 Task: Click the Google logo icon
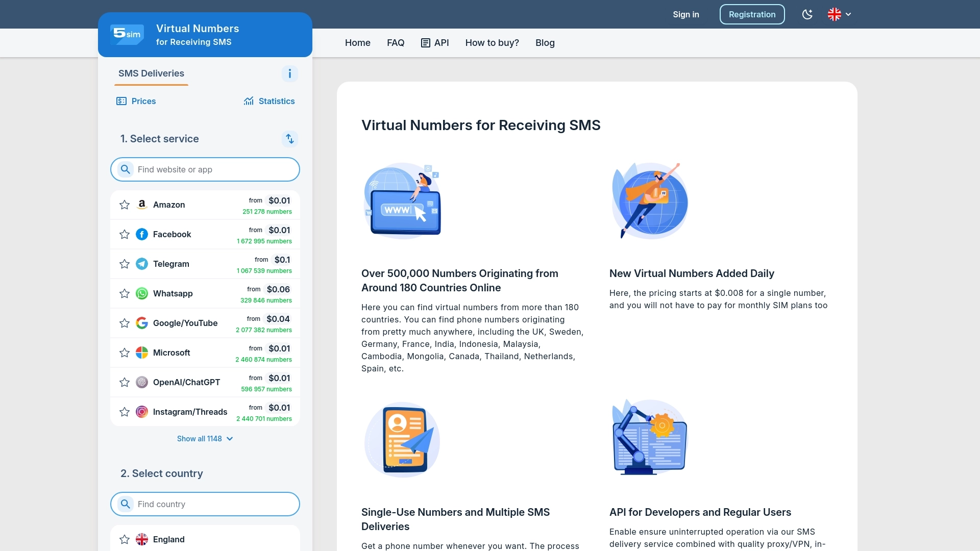[142, 323]
